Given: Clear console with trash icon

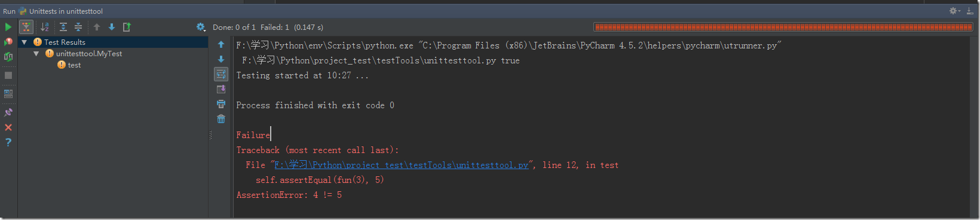Looking at the screenshot, I should pos(221,119).
